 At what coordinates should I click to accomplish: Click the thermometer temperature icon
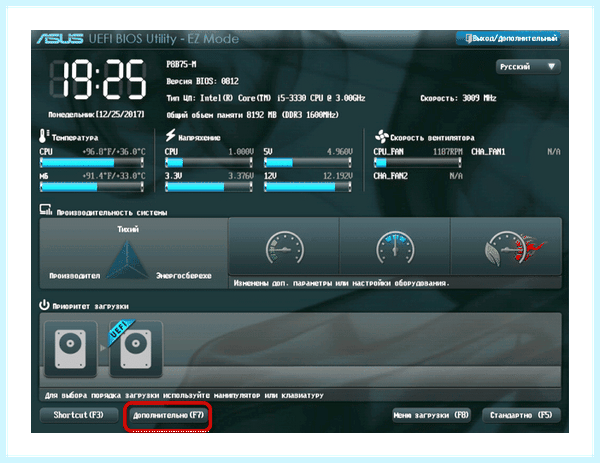(44, 136)
